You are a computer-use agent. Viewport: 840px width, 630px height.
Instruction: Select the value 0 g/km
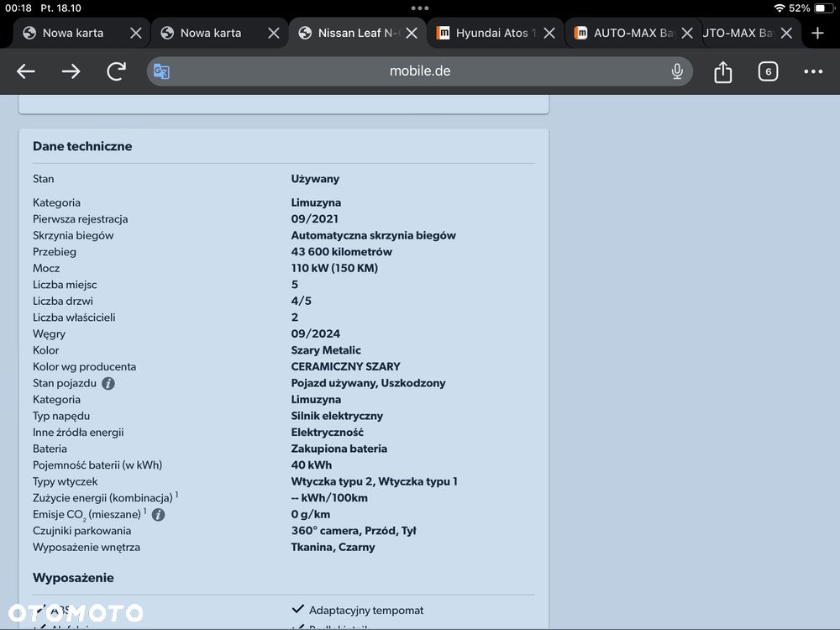[x=310, y=514]
